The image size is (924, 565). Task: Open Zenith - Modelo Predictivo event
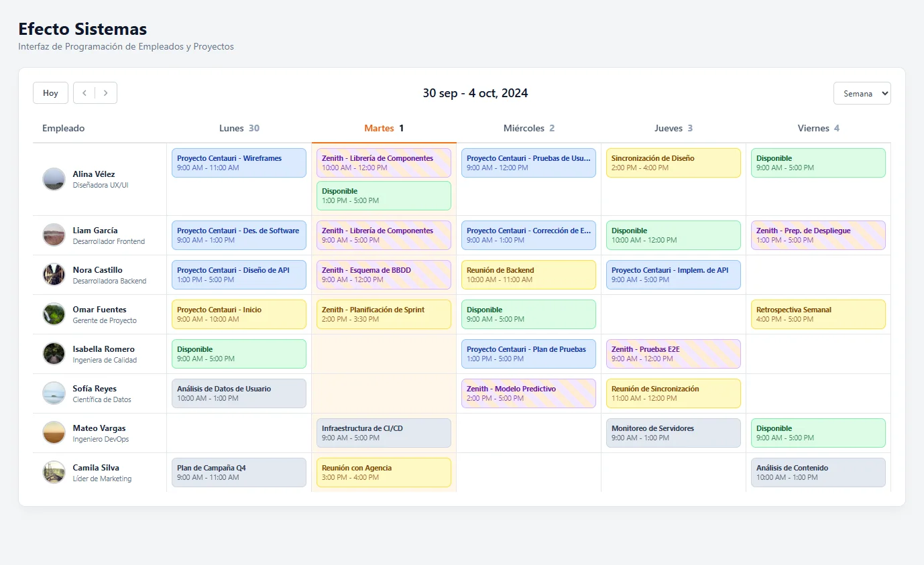click(x=528, y=393)
